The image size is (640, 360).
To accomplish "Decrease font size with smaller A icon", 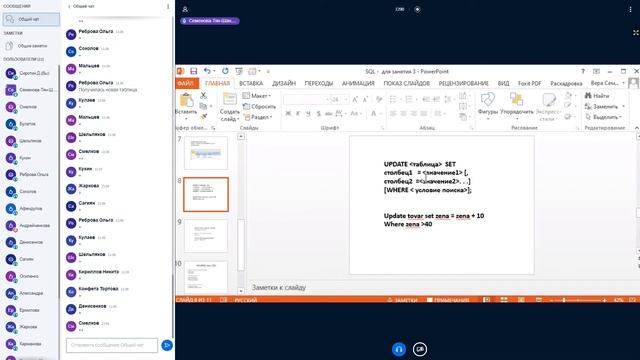I will [x=366, y=99].
